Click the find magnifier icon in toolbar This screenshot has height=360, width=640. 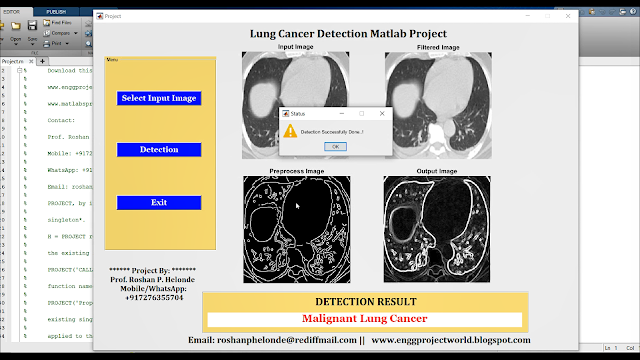click(89, 44)
